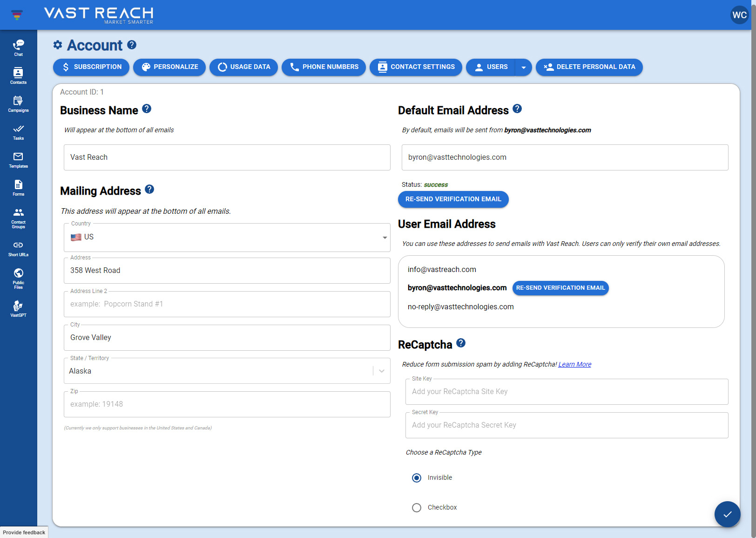
Task: Re-send verification email for byron@vasttechnologies.com user
Action: [x=560, y=288]
